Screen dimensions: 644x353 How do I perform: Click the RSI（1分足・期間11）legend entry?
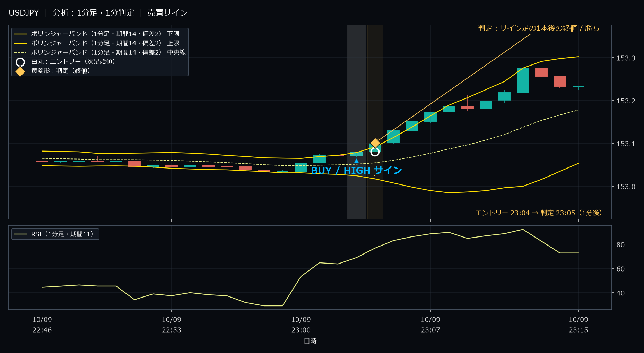(55, 234)
